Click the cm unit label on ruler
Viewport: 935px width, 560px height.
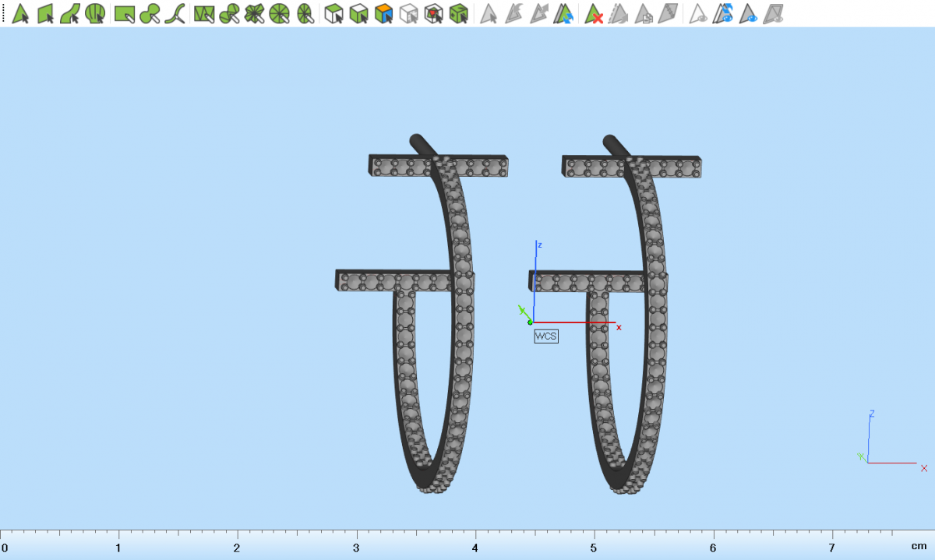pyautogui.click(x=920, y=547)
